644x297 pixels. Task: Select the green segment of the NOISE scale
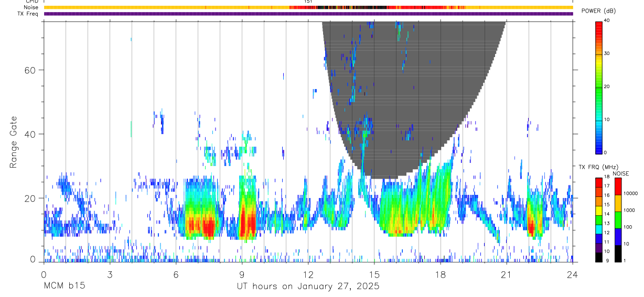[618, 220]
